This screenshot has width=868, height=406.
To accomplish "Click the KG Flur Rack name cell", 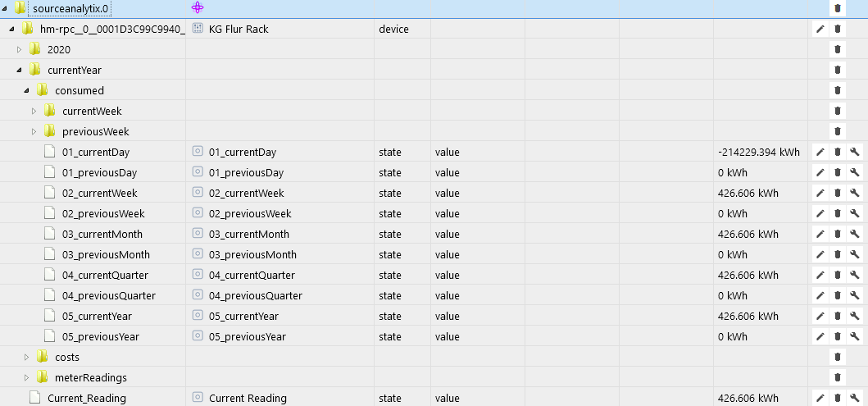I will coord(279,29).
